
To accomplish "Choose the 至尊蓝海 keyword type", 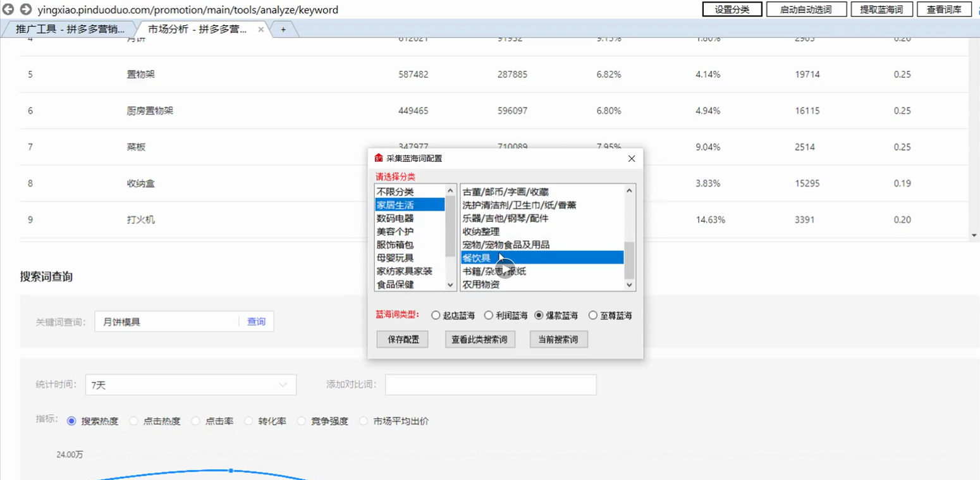I will (592, 316).
